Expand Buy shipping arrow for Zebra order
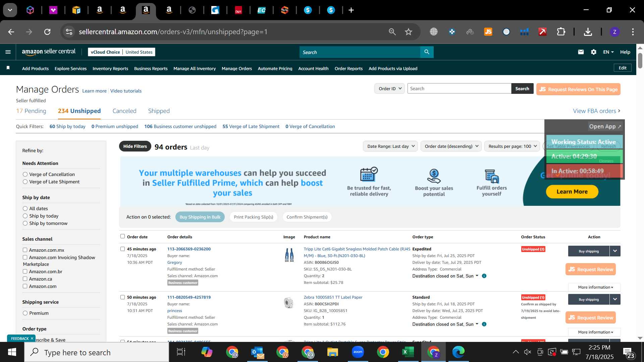This screenshot has height=362, width=644. pyautogui.click(x=615, y=299)
